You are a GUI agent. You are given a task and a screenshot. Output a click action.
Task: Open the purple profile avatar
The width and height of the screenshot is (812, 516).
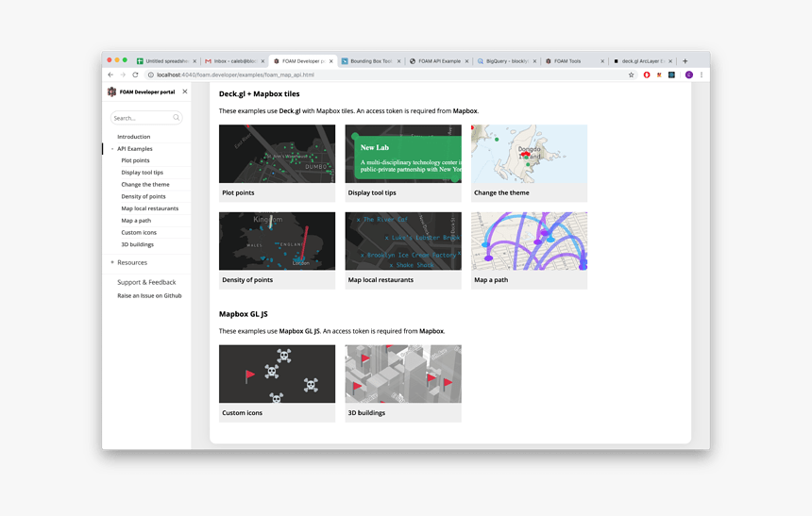point(688,75)
